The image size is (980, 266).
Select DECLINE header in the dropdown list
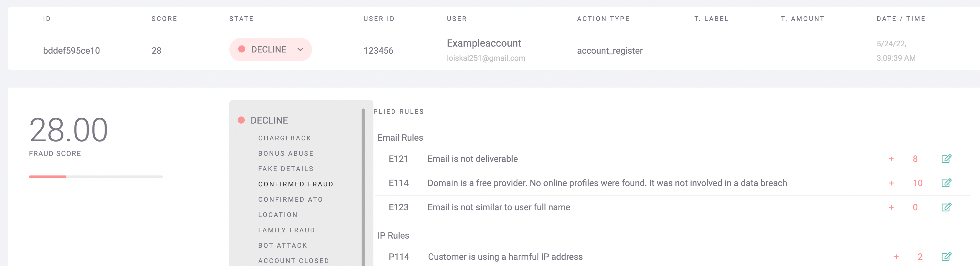[269, 120]
